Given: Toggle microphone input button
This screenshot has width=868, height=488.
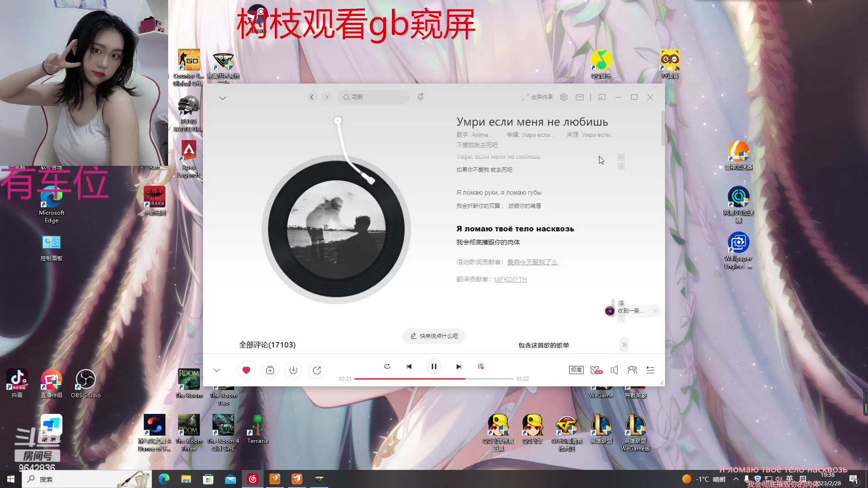Looking at the screenshot, I should coord(420,97).
